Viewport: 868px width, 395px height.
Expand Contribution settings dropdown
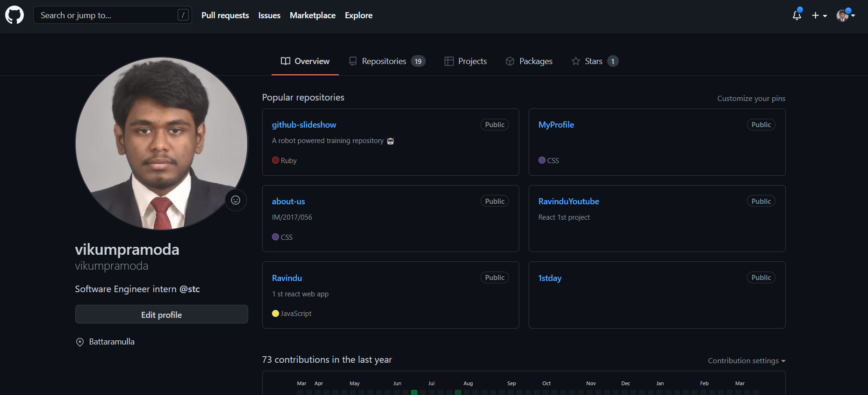[746, 361]
